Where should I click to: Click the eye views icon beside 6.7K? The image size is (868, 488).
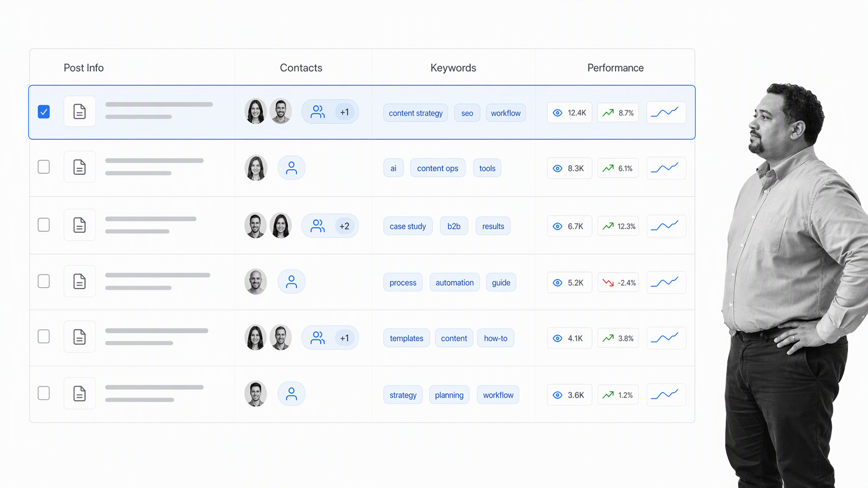558,226
